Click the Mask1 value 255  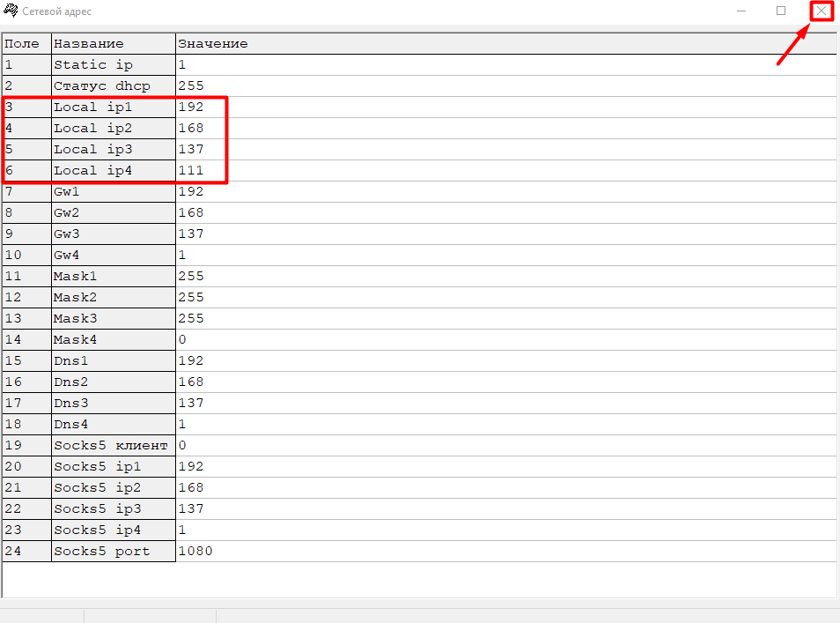506,277
